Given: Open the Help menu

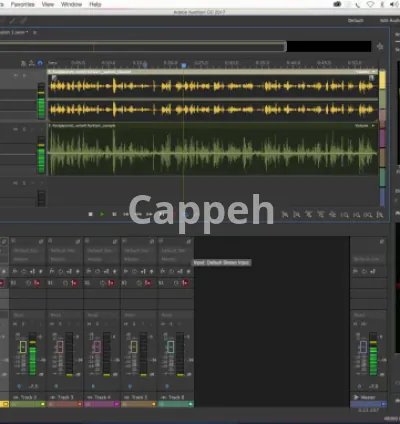Looking at the screenshot, I should pyautogui.click(x=95, y=4).
